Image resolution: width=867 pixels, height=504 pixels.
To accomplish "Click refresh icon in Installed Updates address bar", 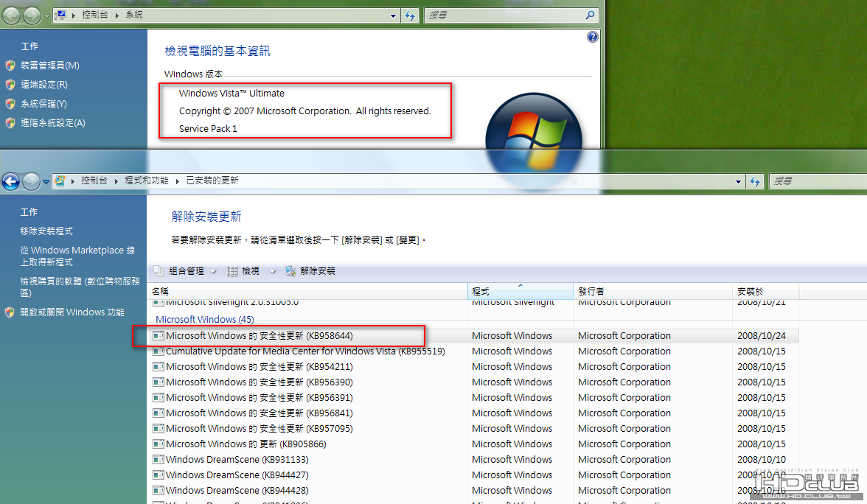I will [x=755, y=181].
